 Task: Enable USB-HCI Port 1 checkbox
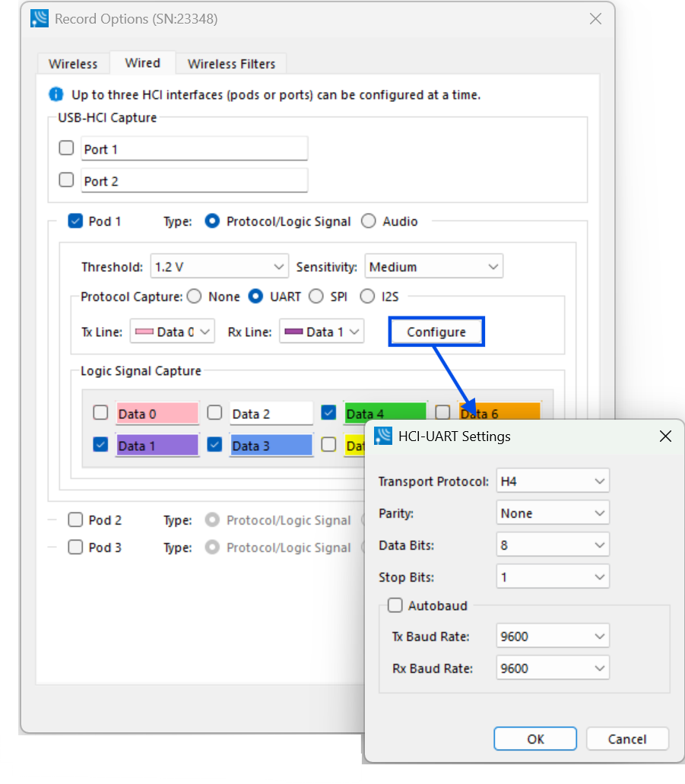[x=66, y=148]
